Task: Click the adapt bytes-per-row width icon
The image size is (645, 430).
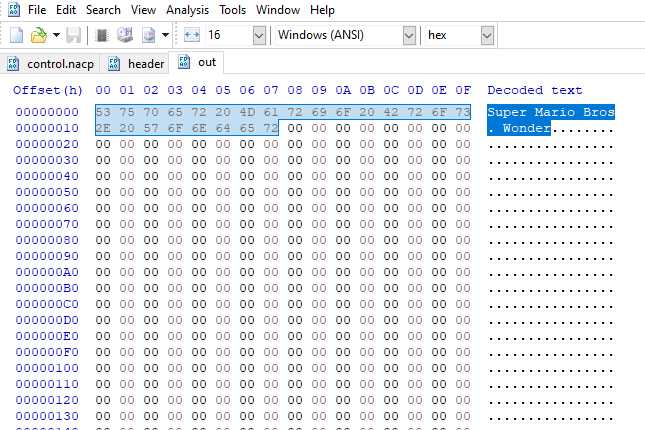Action: (192, 35)
